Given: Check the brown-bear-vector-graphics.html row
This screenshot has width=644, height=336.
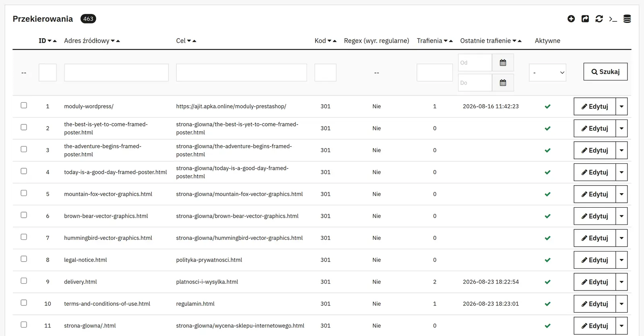Looking at the screenshot, I should (24, 215).
